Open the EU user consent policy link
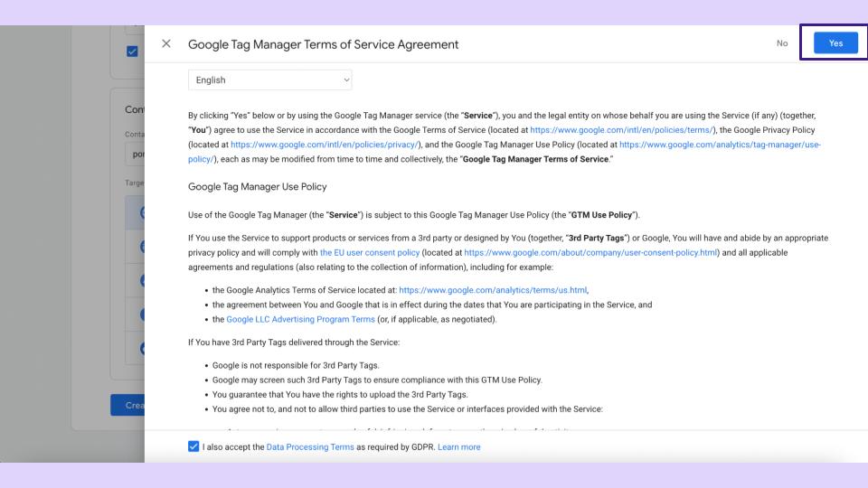Viewport: 868px width, 488px height. 370,252
